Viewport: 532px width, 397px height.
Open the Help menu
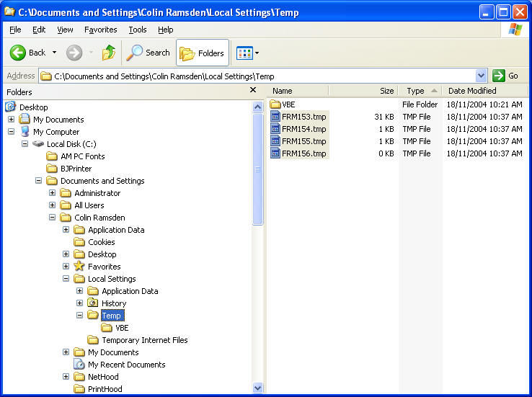(x=166, y=30)
